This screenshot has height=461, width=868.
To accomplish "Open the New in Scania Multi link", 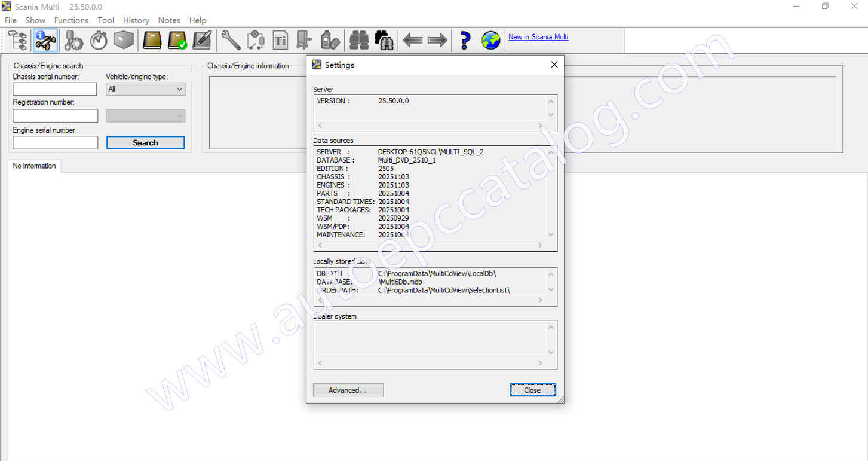I will click(538, 37).
